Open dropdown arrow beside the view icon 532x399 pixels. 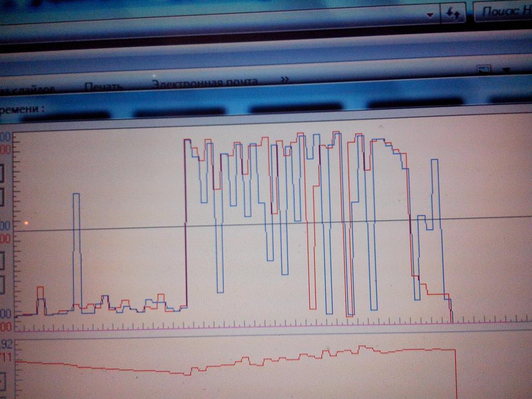[507, 70]
